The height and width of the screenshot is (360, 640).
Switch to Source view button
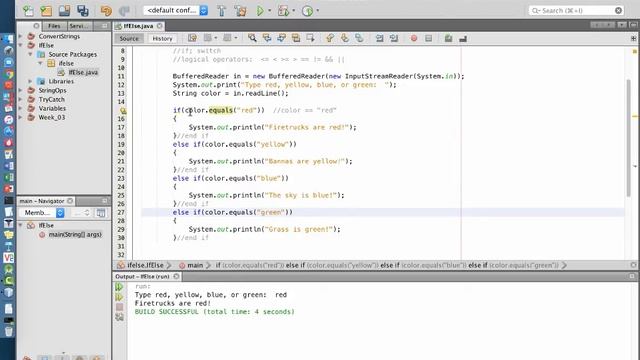[x=129, y=38]
